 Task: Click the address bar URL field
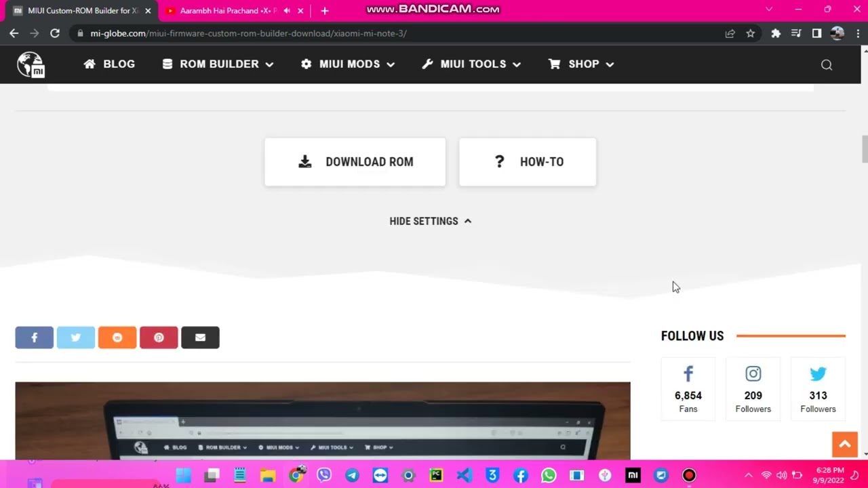[x=400, y=33]
